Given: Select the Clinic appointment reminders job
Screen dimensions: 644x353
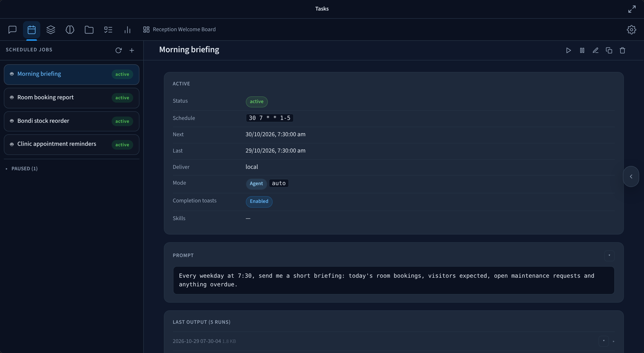Looking at the screenshot, I should pos(71,144).
